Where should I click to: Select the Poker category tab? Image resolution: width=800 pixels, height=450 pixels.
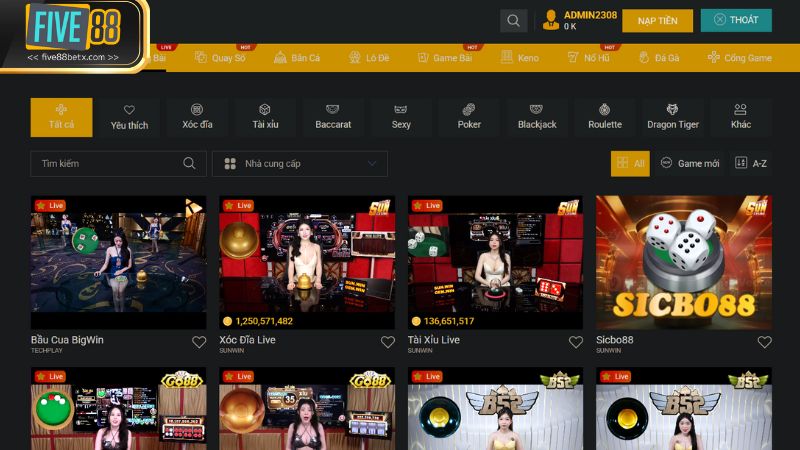(x=468, y=117)
